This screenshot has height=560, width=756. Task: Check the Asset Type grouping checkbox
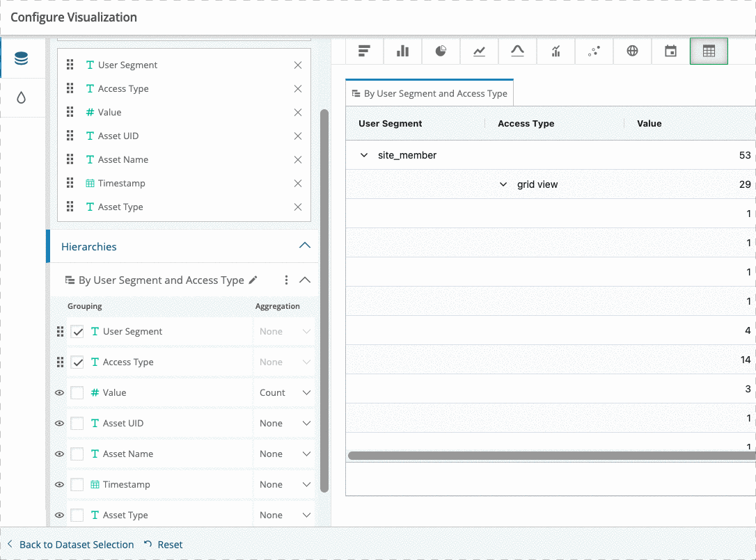[77, 515]
